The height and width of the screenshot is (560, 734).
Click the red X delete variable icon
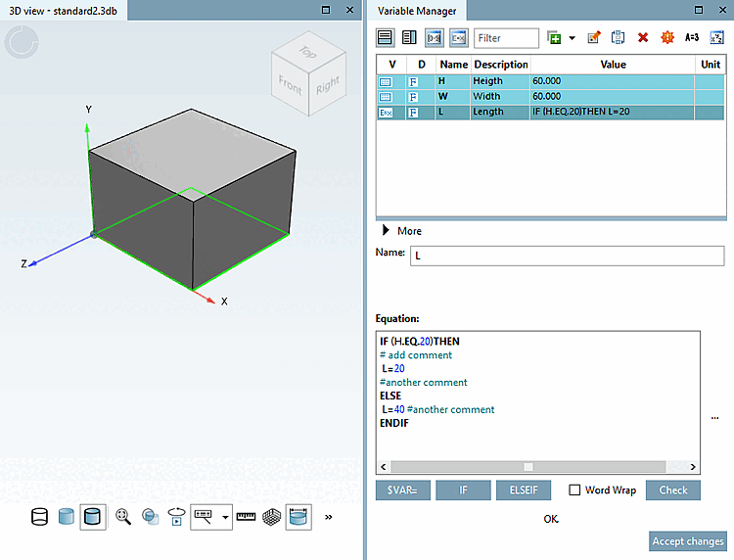coord(643,38)
